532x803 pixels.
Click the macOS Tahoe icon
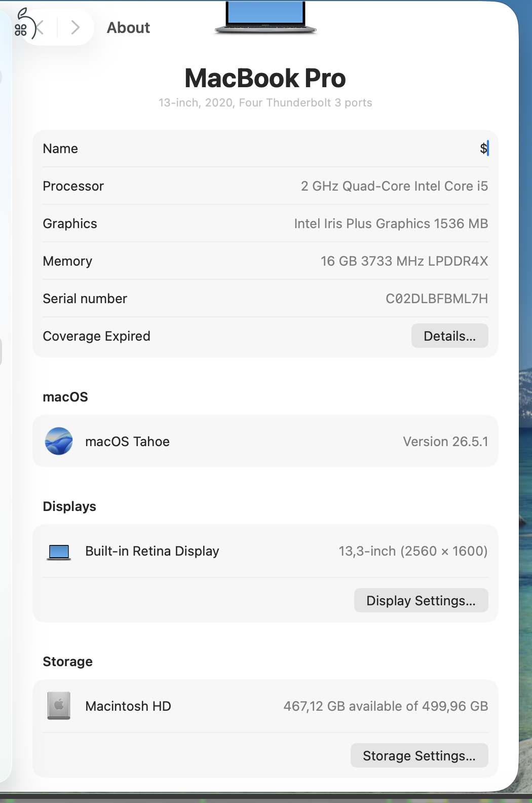click(x=59, y=441)
